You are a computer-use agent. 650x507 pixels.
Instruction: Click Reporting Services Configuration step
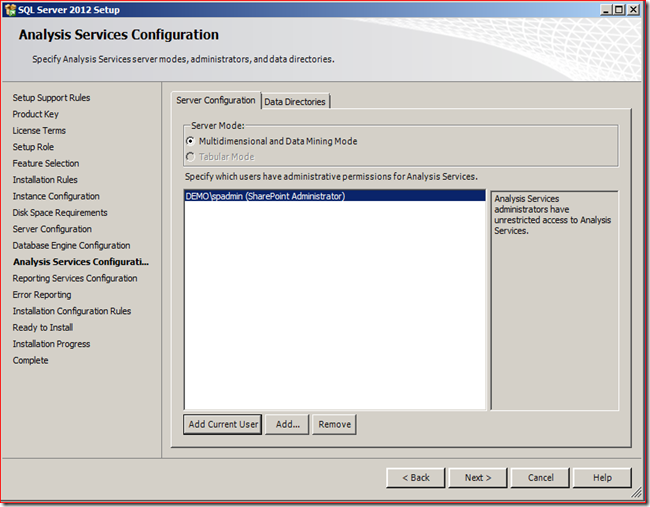click(75, 279)
